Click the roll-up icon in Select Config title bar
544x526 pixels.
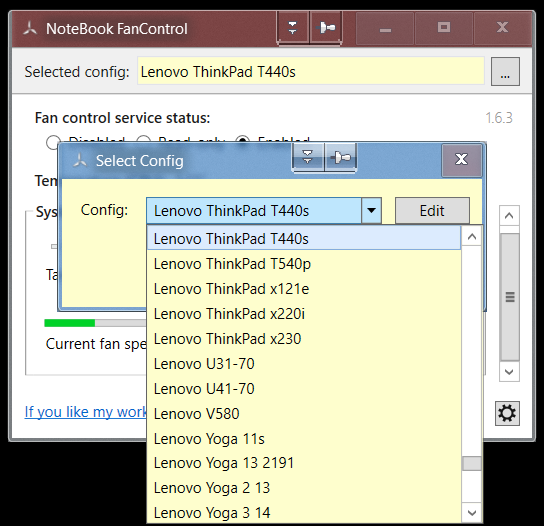(308, 157)
